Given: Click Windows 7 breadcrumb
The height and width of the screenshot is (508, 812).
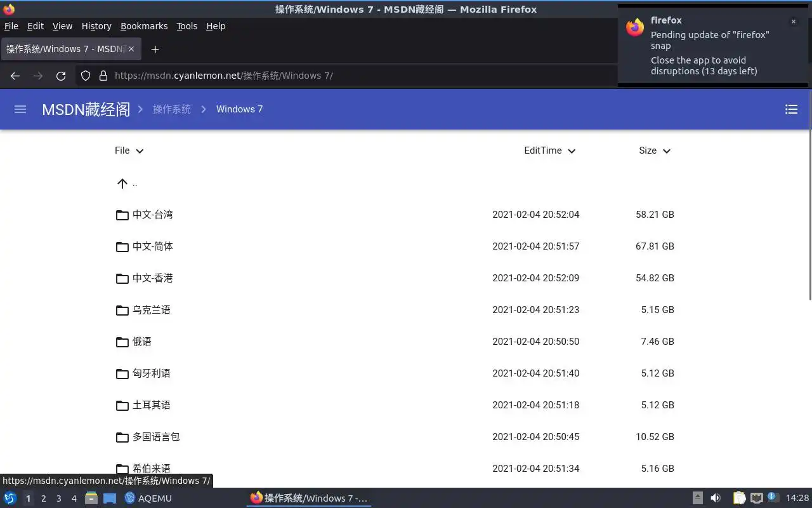Looking at the screenshot, I should (x=239, y=109).
